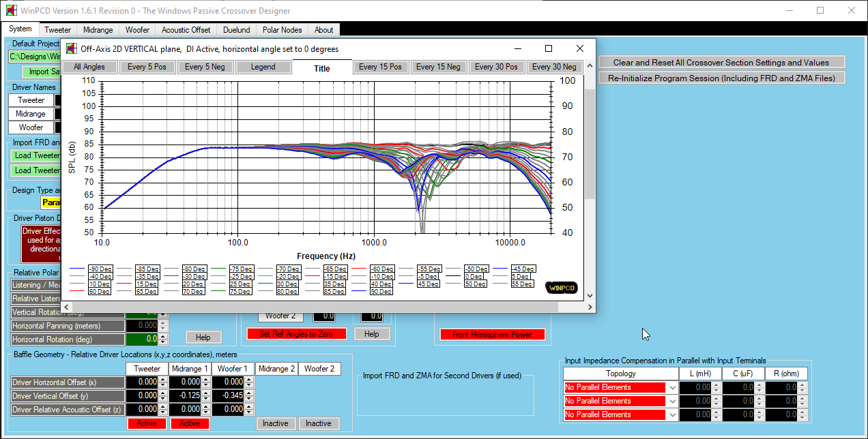The image size is (868, 439).
Task: Click the Midrange 2 column header
Action: click(x=276, y=369)
